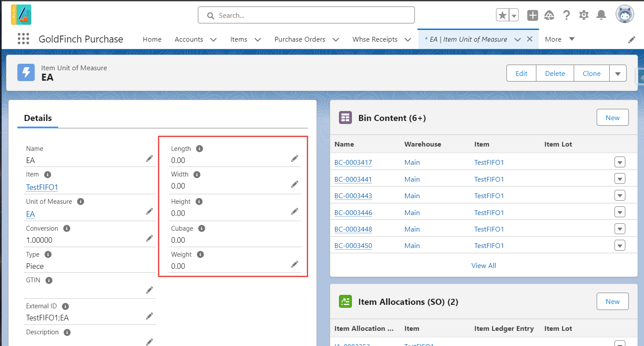The width and height of the screenshot is (644, 346).
Task: Open row actions for BC-0003446
Action: click(x=620, y=212)
